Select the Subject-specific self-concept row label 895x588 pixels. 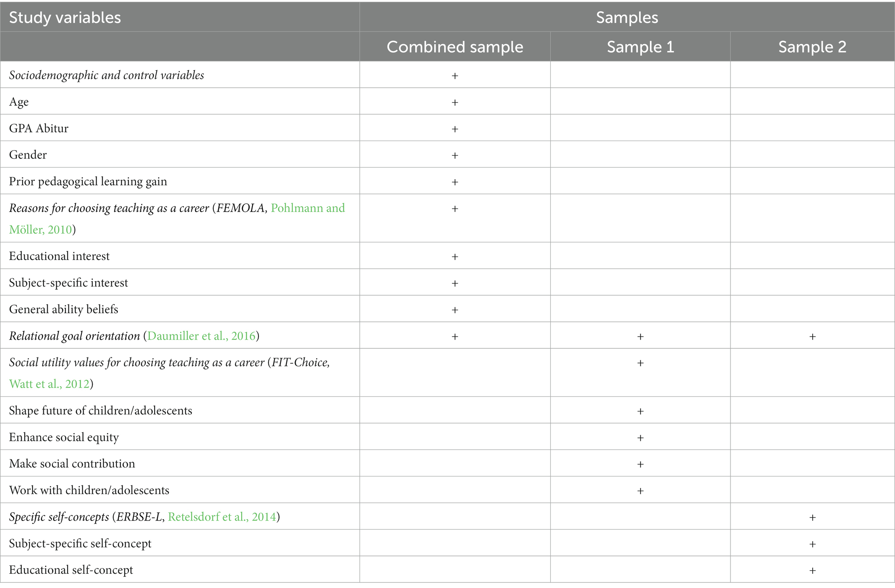click(81, 543)
